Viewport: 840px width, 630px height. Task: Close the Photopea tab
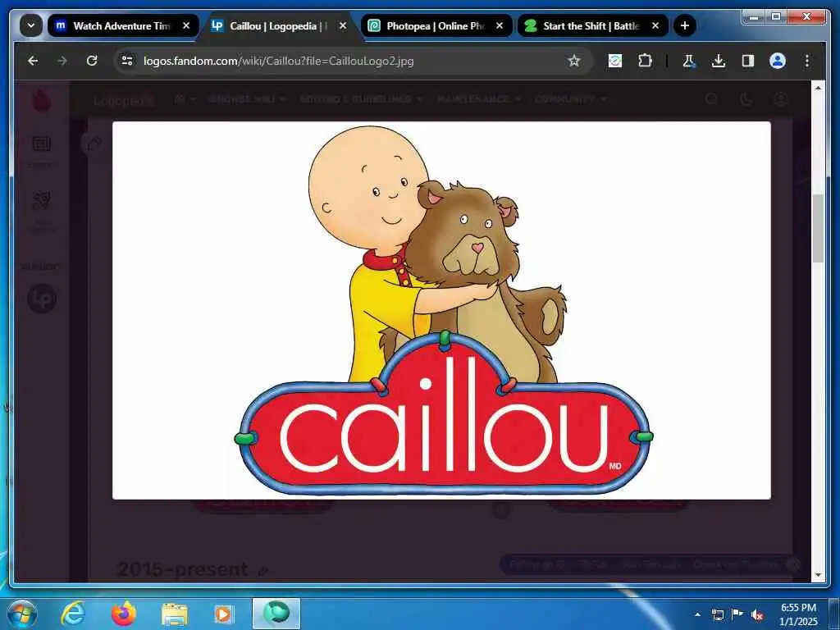[x=500, y=25]
